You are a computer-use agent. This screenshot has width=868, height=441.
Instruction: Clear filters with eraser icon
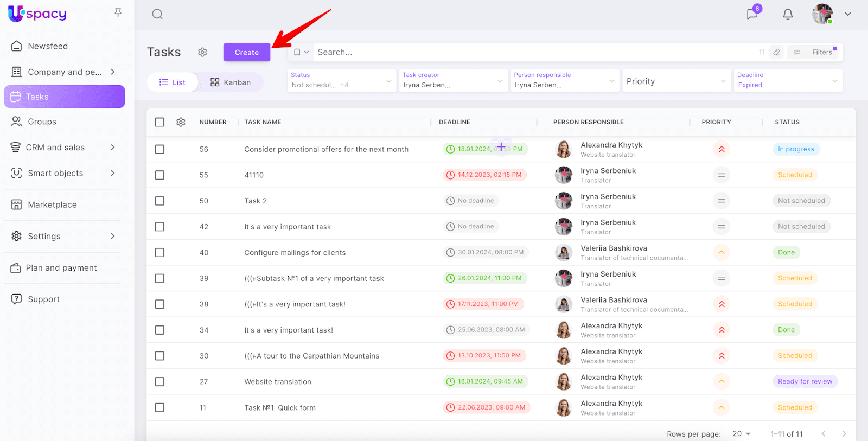777,52
